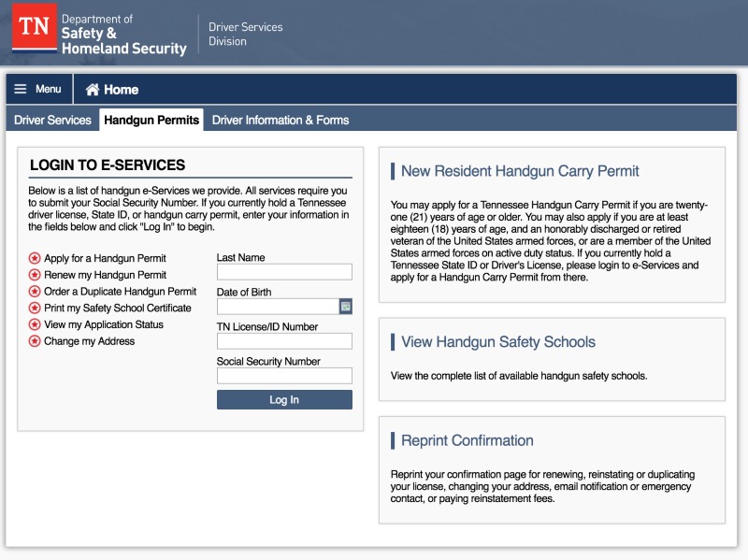Click 'View my Application Status' text
Viewport: 748px width, 560px height.
pyautogui.click(x=104, y=324)
